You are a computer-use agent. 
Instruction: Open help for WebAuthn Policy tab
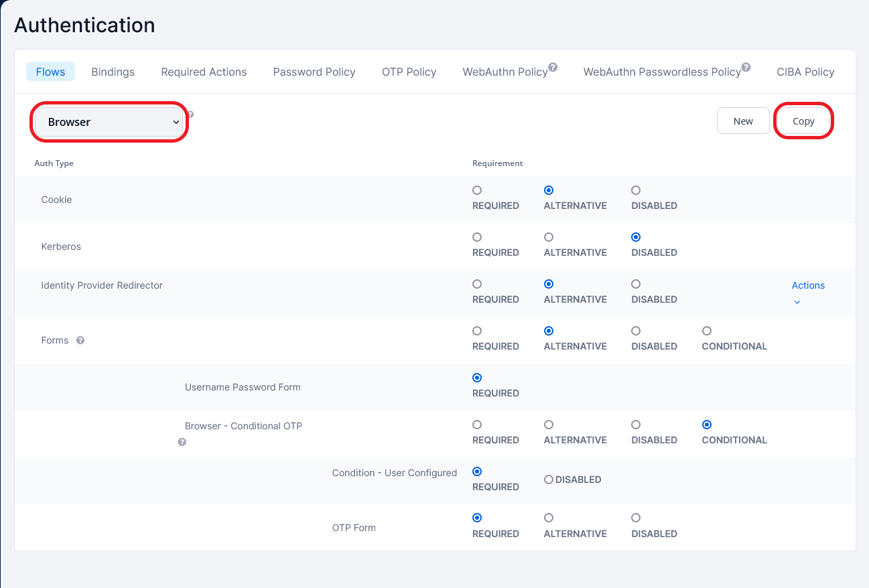pyautogui.click(x=553, y=66)
